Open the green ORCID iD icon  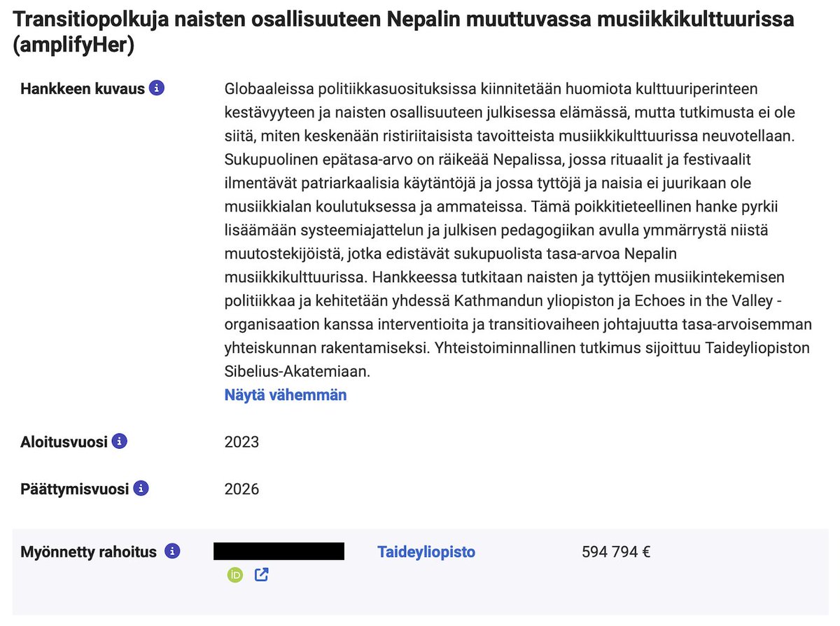click(x=234, y=576)
